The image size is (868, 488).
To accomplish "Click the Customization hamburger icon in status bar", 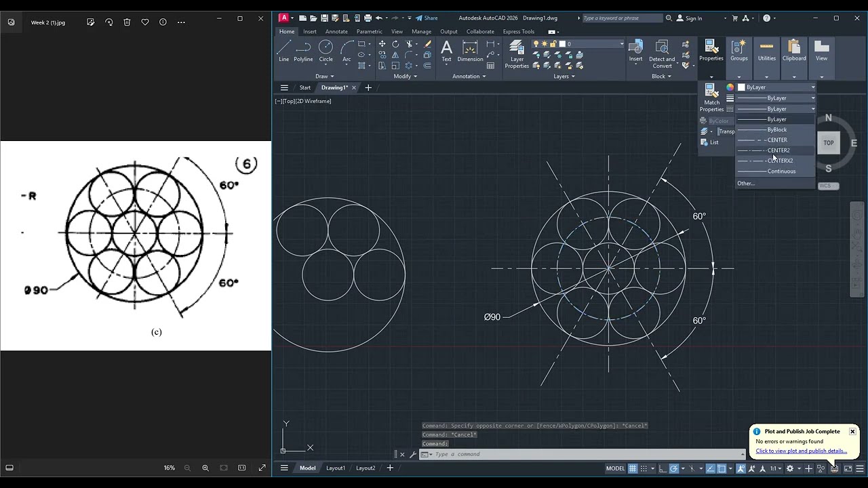I will pos(860,468).
